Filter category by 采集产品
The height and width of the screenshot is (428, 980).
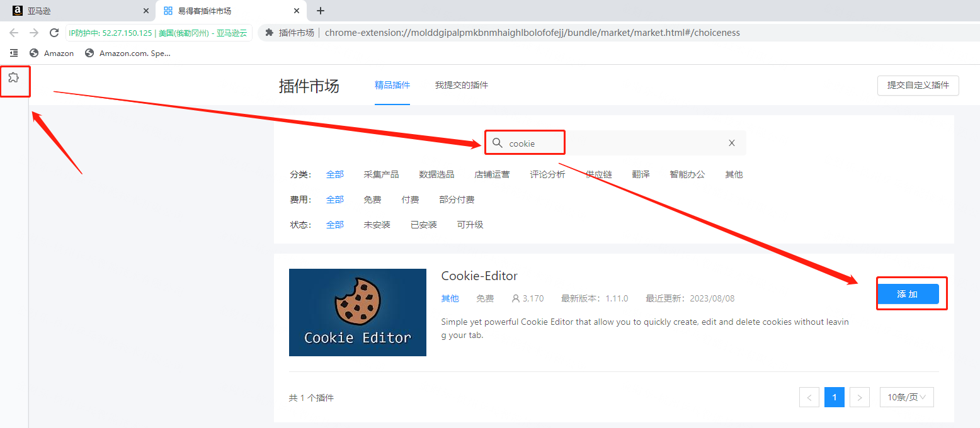381,174
